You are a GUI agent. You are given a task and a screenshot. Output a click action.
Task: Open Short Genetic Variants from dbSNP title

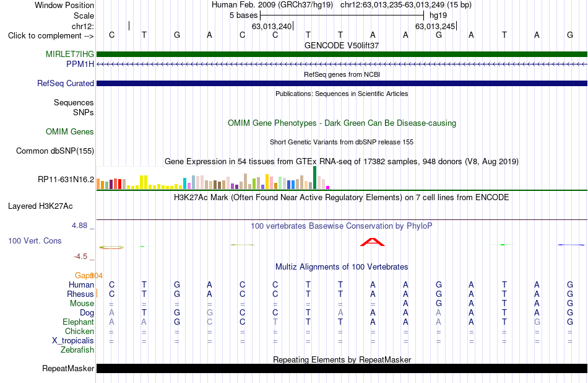[342, 142]
